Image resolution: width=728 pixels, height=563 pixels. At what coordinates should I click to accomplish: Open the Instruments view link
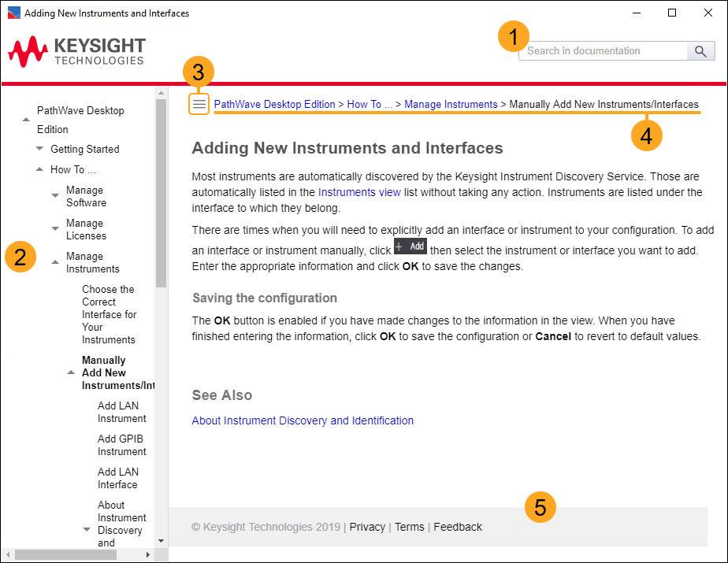coord(359,192)
